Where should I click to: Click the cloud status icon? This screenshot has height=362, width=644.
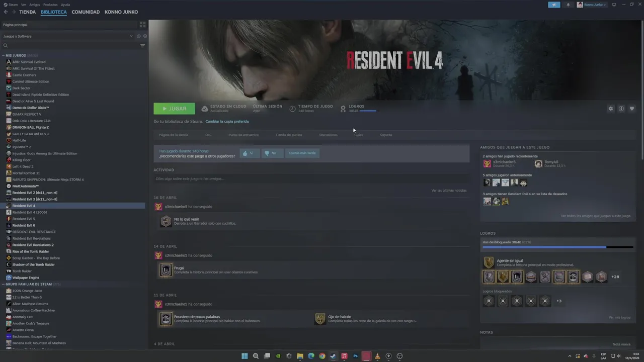[x=205, y=109]
